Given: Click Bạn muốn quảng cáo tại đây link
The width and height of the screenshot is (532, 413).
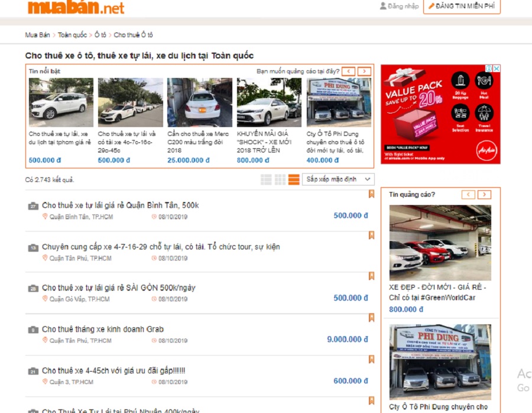Looking at the screenshot, I should [298, 71].
